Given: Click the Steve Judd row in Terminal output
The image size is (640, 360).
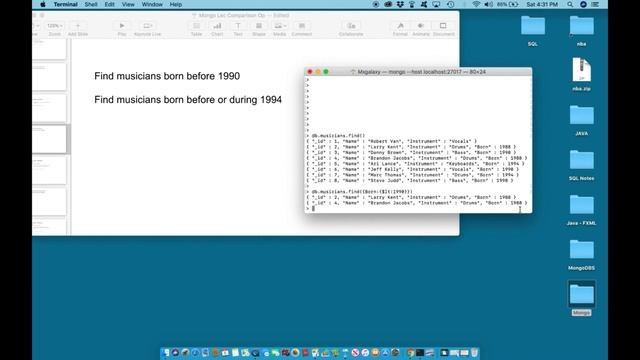Looking at the screenshot, I should pos(410,180).
